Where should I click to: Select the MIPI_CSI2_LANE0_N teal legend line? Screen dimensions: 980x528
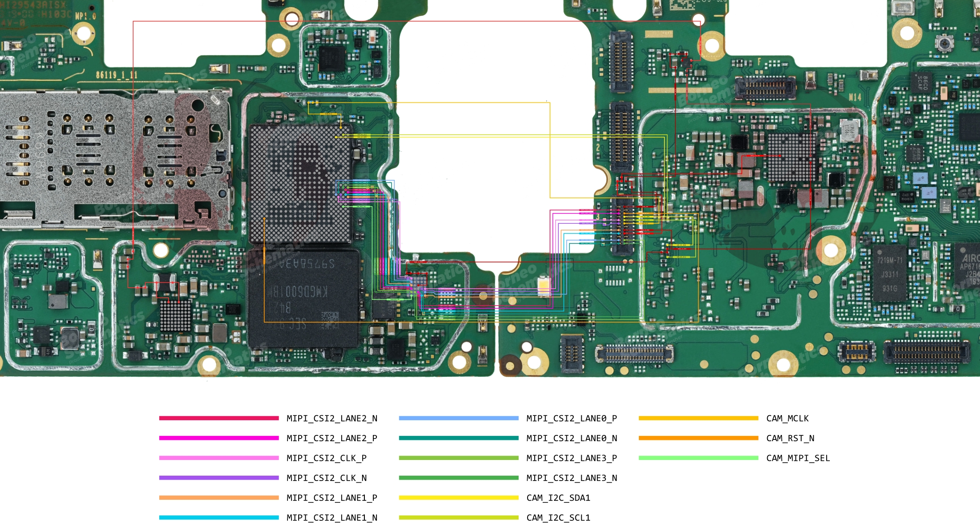point(458,438)
